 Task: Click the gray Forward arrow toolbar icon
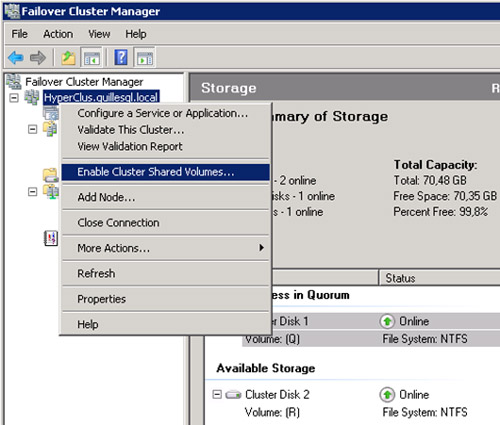click(x=38, y=58)
